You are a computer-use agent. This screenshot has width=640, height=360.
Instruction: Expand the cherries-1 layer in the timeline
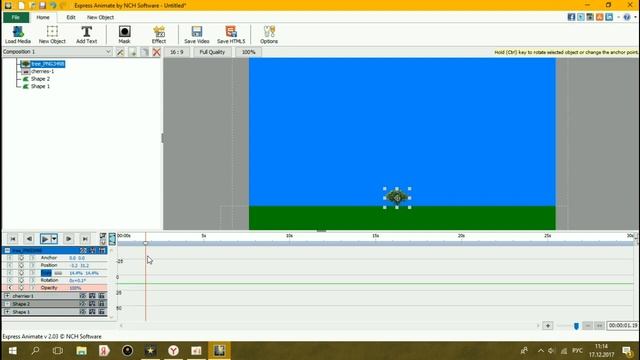[x=7, y=296]
